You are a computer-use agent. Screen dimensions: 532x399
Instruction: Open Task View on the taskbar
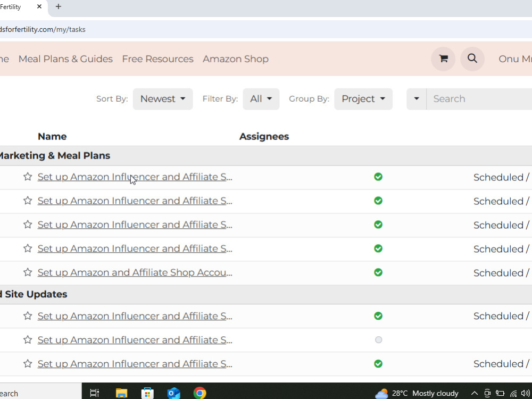click(94, 393)
